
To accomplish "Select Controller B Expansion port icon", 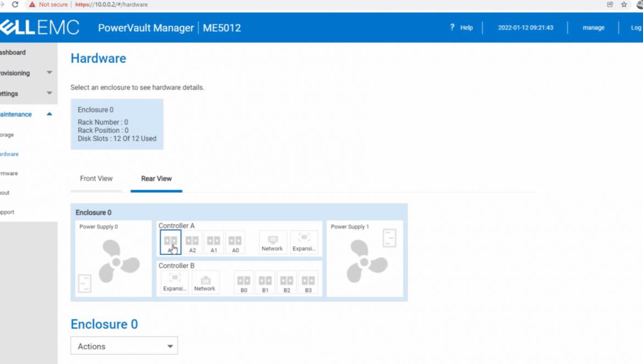I will pyautogui.click(x=175, y=282).
